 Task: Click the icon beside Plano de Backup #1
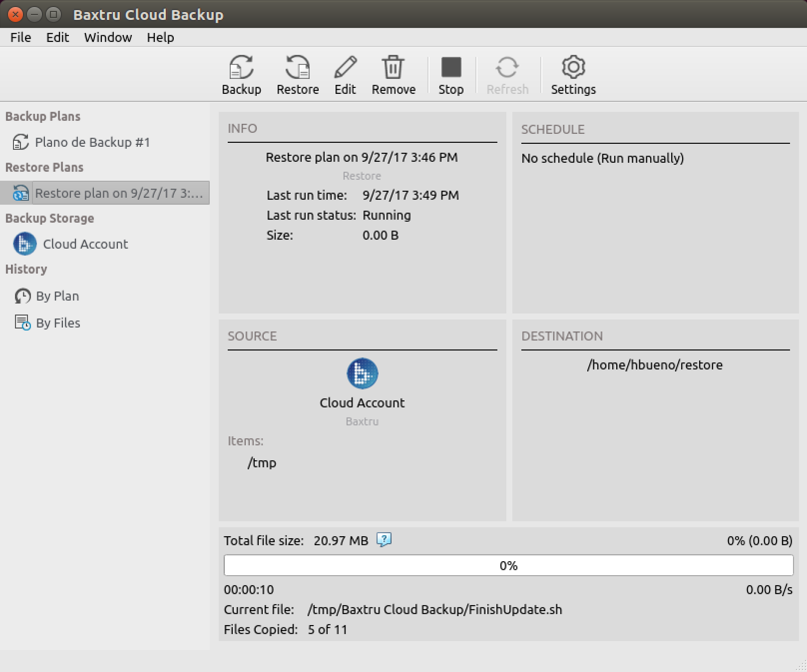(20, 142)
